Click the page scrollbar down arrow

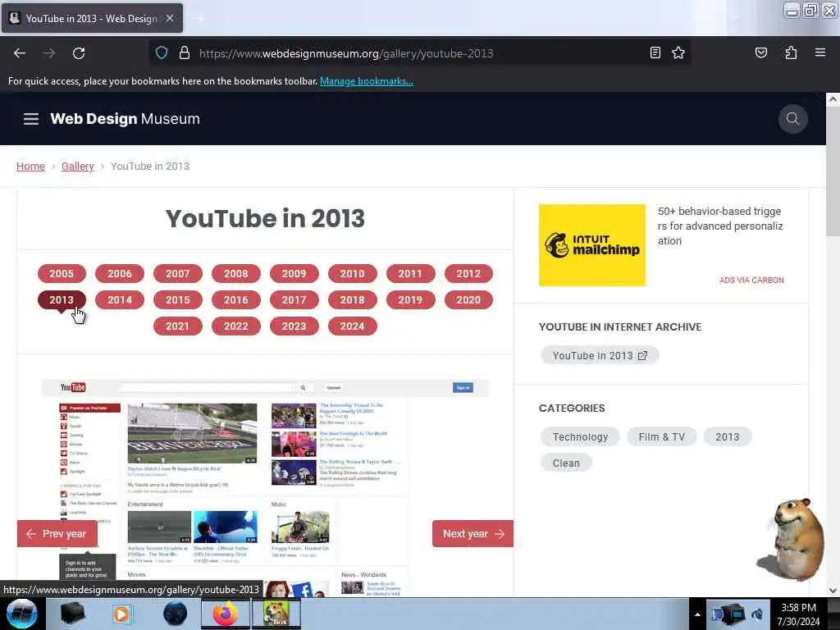[833, 591]
